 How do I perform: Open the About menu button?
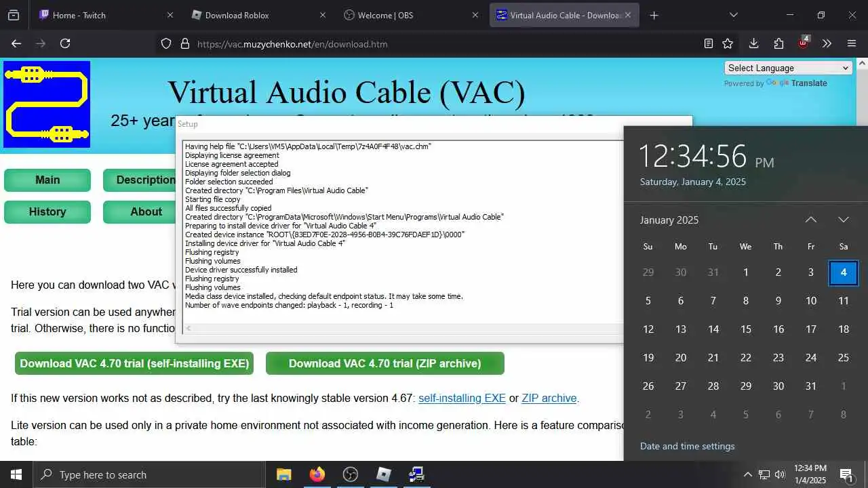click(140, 212)
